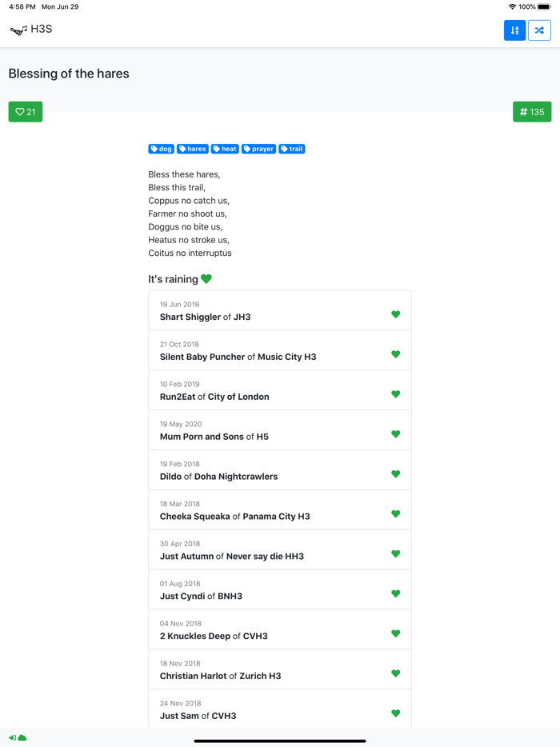Click heart on Christian Harlot row
The width and height of the screenshot is (560, 747).
coord(395,673)
